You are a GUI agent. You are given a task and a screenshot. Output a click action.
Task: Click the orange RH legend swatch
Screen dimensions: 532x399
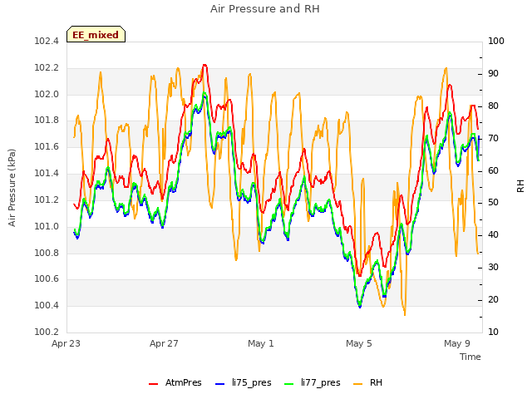(x=358, y=384)
